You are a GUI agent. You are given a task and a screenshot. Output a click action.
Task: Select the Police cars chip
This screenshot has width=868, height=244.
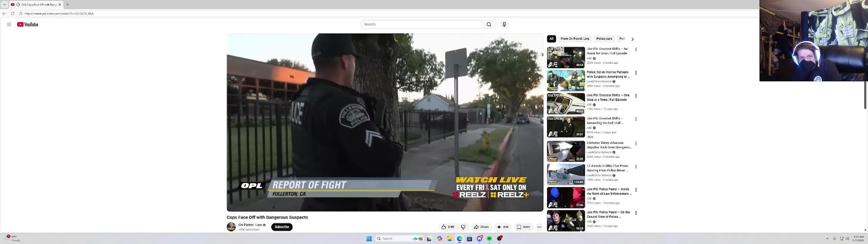click(x=604, y=39)
